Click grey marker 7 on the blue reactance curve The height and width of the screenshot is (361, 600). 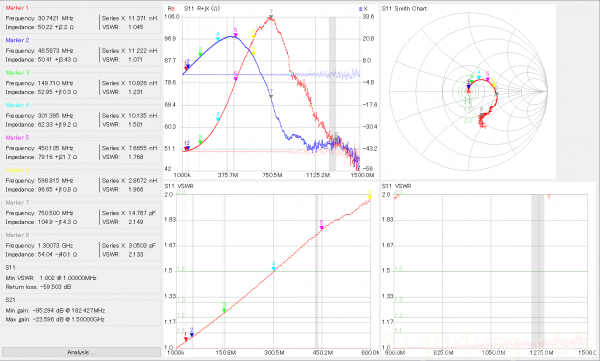271,96
